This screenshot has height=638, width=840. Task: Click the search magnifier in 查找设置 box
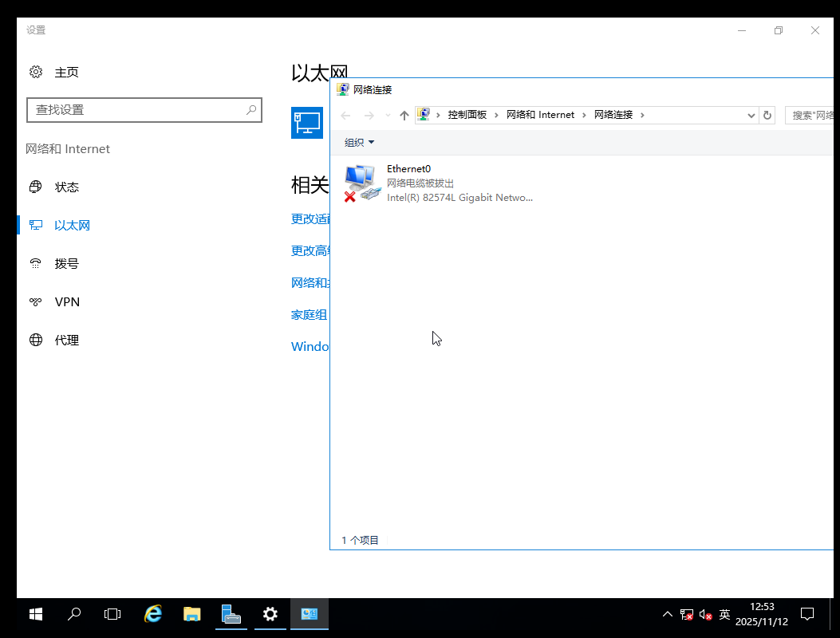coord(250,110)
